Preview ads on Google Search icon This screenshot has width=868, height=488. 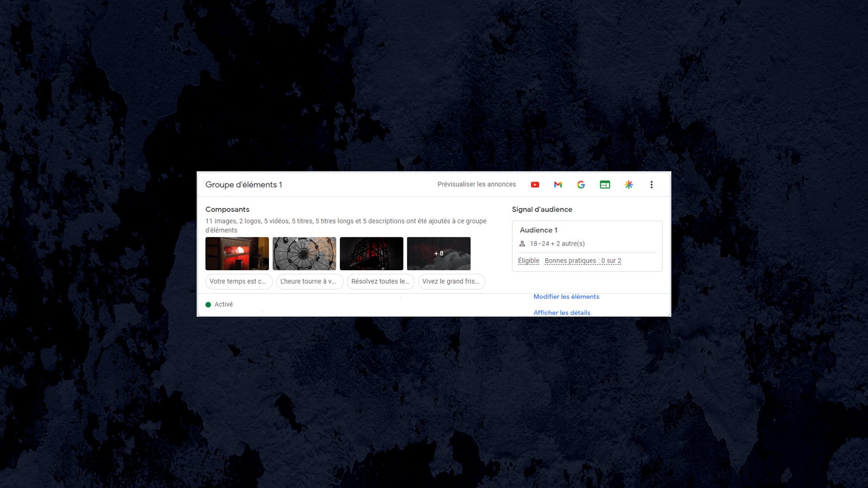(x=581, y=184)
